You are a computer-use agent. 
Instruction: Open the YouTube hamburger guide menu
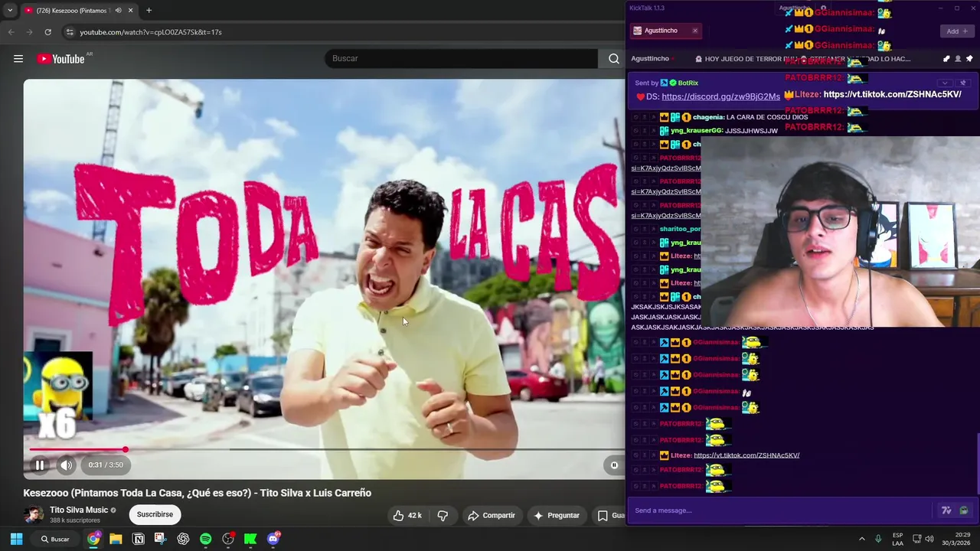pyautogui.click(x=18, y=58)
